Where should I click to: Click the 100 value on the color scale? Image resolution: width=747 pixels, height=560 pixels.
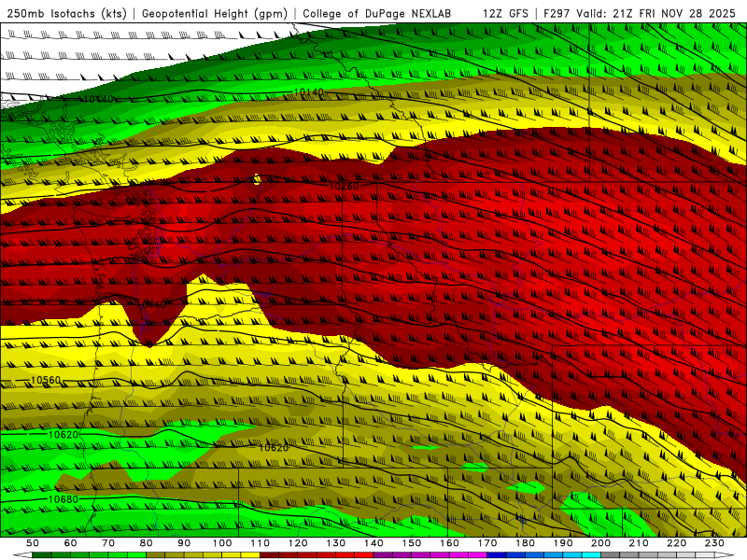222,543
